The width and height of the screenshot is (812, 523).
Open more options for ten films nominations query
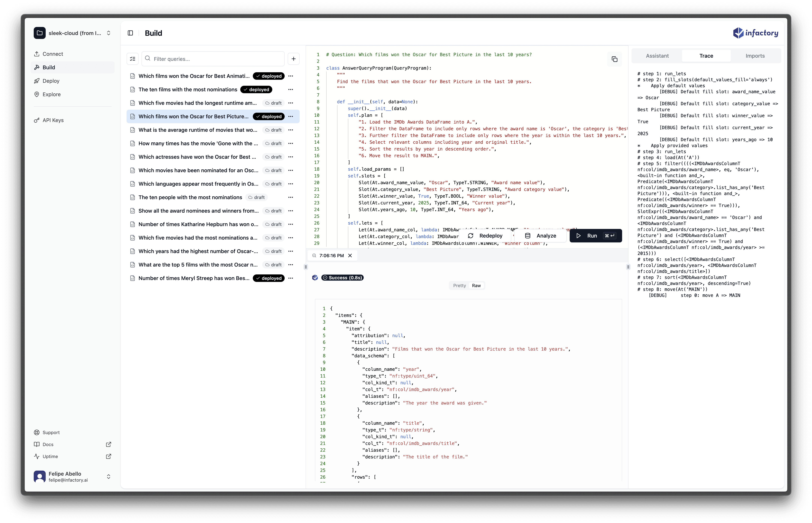[290, 89]
